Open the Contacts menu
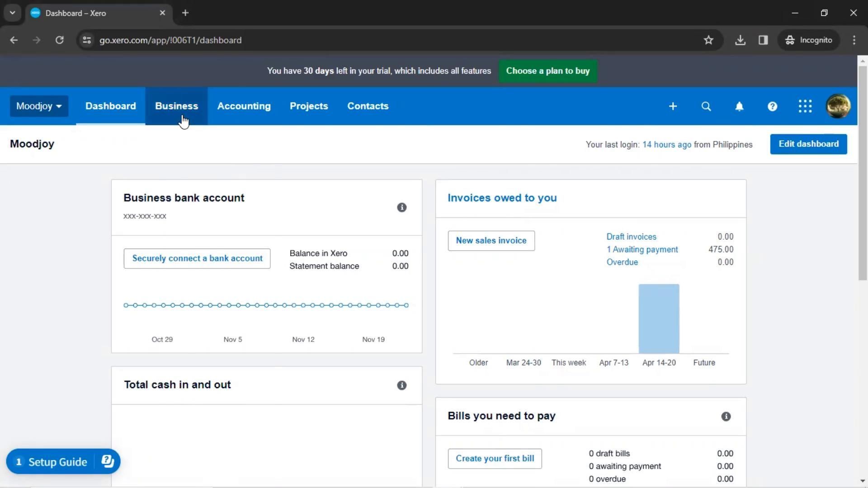This screenshot has height=488, width=868. (x=368, y=106)
